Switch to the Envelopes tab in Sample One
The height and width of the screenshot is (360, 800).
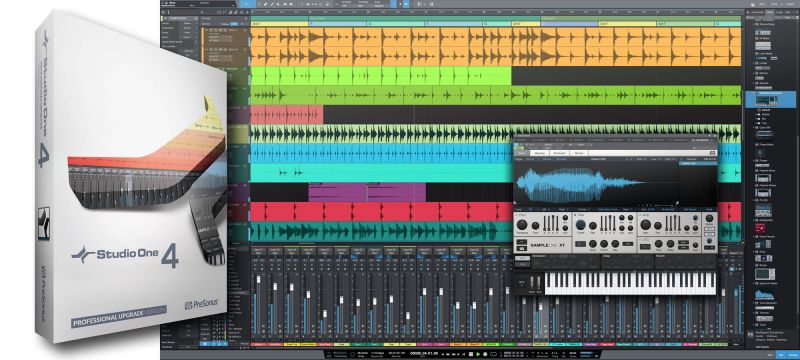tap(560, 153)
